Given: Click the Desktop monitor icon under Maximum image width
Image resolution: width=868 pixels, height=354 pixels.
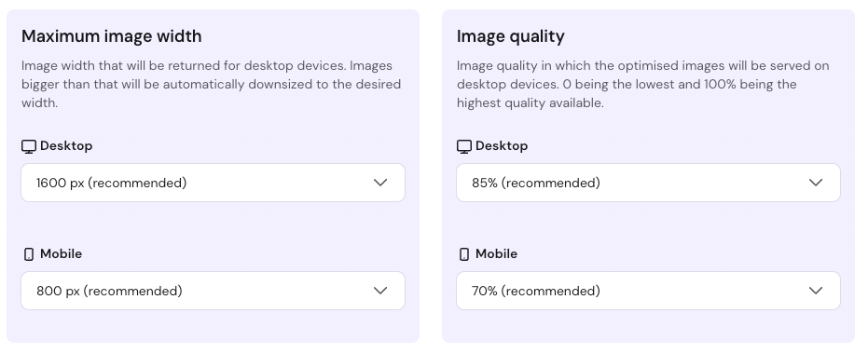Looking at the screenshot, I should click(29, 146).
